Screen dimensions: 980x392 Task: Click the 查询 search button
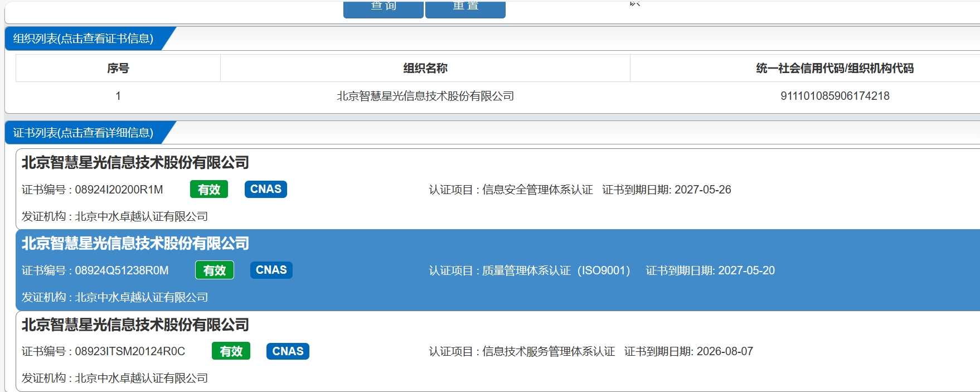[x=384, y=9]
